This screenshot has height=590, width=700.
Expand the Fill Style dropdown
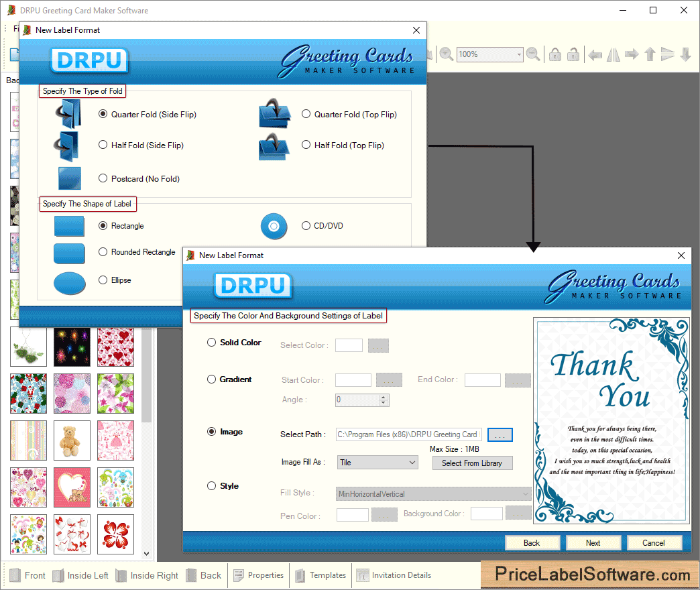pyautogui.click(x=433, y=493)
